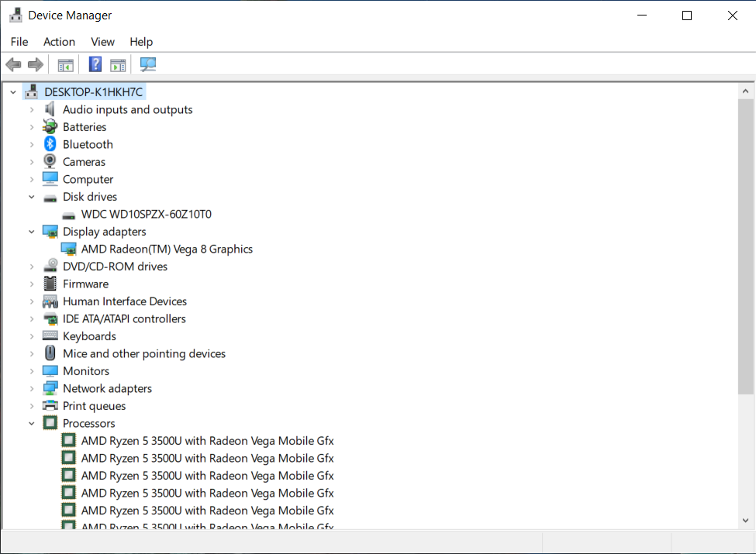This screenshot has width=756, height=554.
Task: Open the Action menu
Action: 59,42
